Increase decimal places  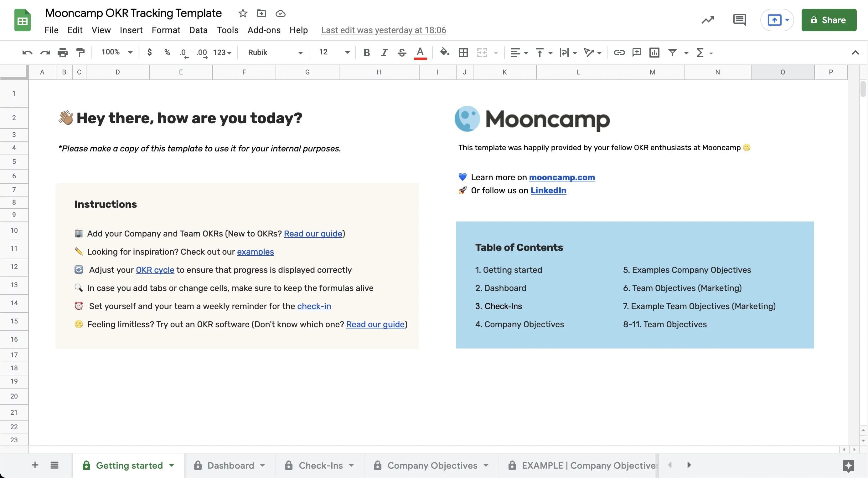click(x=202, y=53)
